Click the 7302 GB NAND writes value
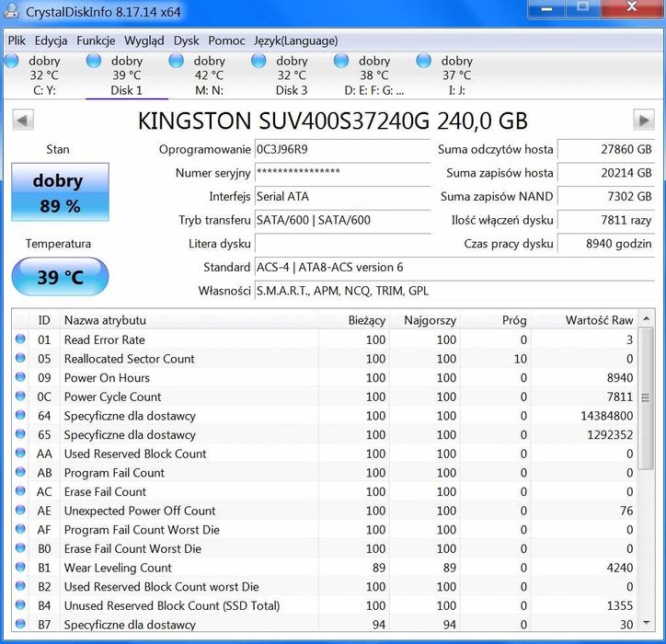The image size is (666, 644). click(606, 197)
